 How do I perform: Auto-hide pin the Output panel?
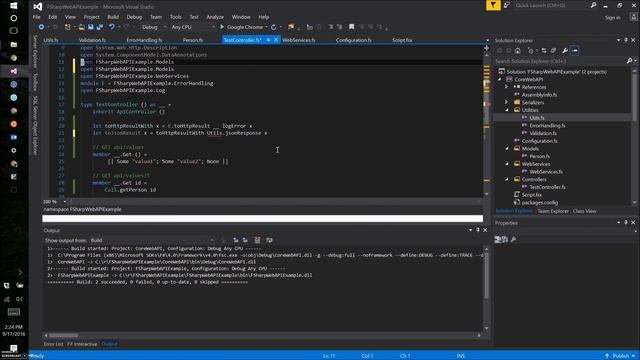478,230
